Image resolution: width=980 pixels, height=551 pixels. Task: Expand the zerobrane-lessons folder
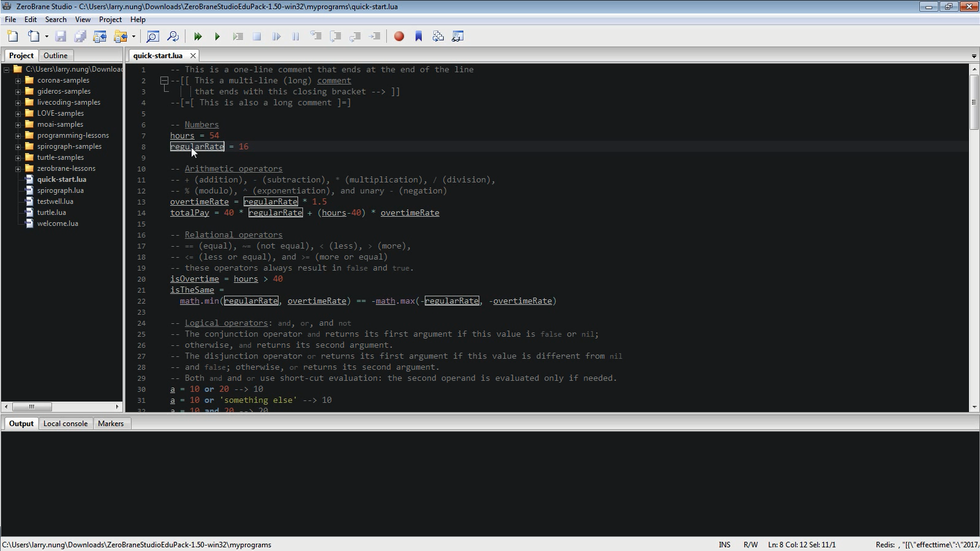point(18,168)
